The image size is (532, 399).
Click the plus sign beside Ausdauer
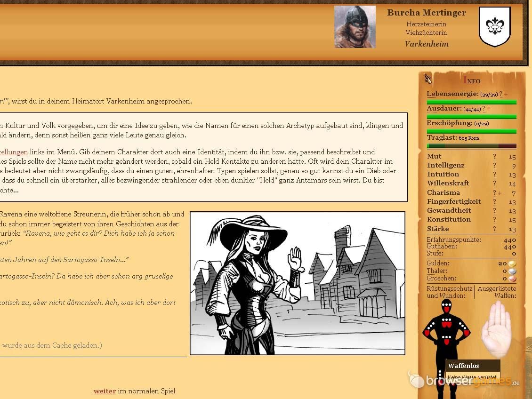click(x=489, y=109)
